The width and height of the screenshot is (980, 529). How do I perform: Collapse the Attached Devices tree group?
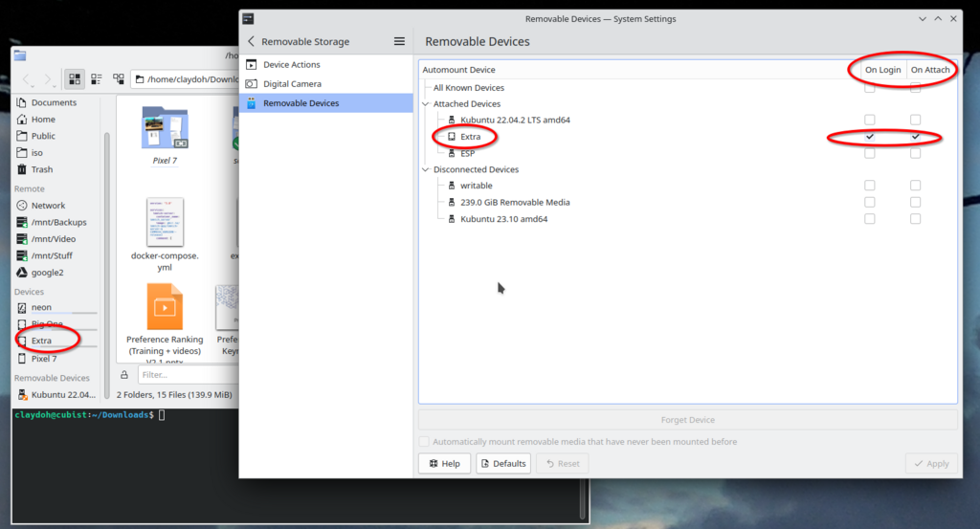(426, 104)
